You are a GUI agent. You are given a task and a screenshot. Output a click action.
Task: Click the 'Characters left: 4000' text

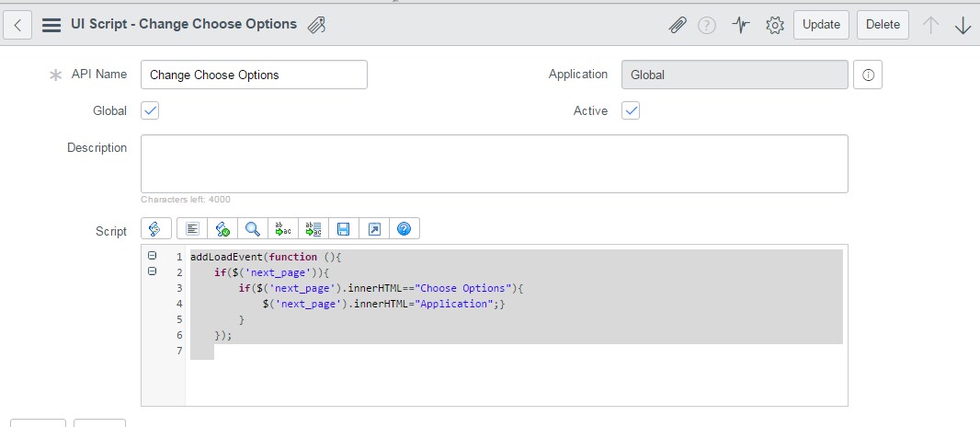pyautogui.click(x=186, y=200)
